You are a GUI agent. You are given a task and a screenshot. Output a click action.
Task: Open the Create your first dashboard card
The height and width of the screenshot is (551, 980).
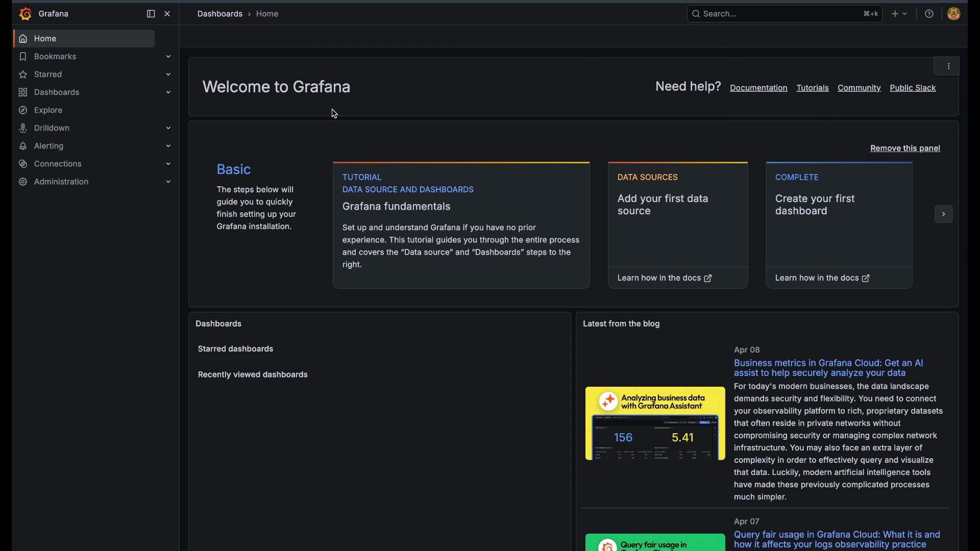(839, 214)
